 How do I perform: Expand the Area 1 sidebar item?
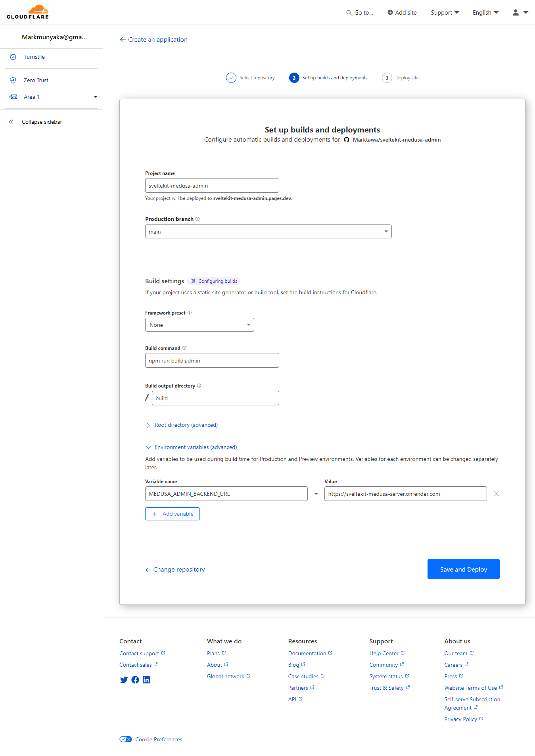point(95,97)
